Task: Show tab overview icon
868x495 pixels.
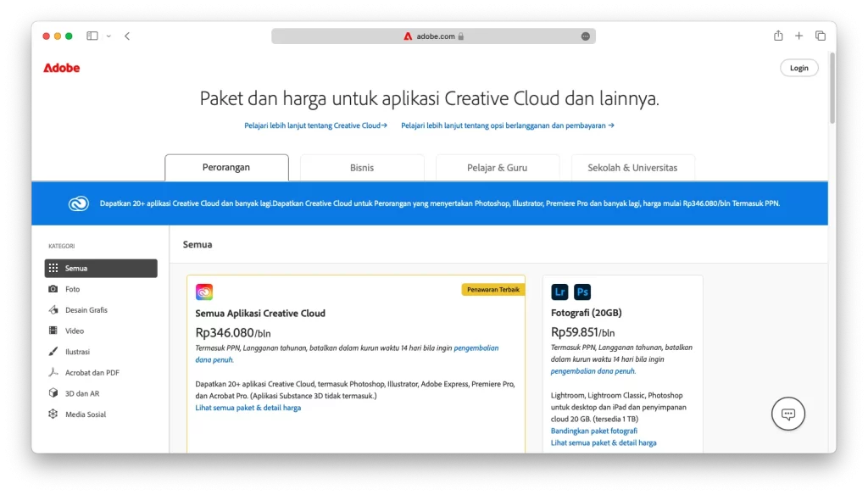Action: (x=821, y=36)
